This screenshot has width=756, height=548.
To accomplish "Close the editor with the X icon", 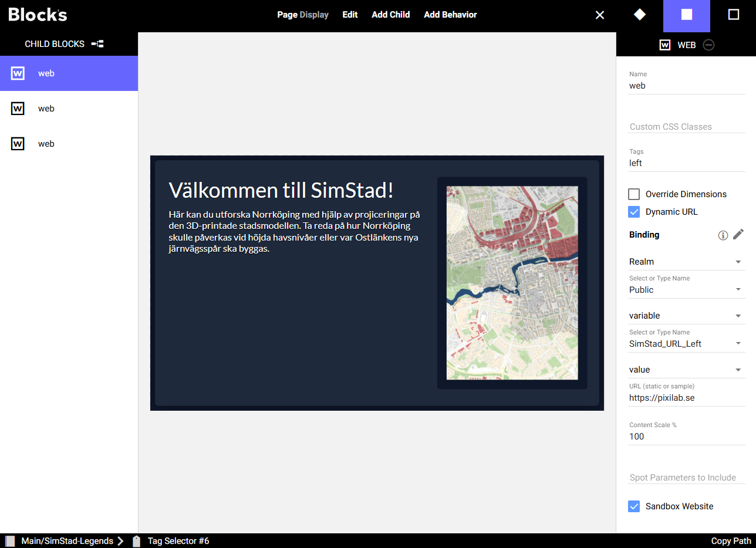I will [x=600, y=15].
